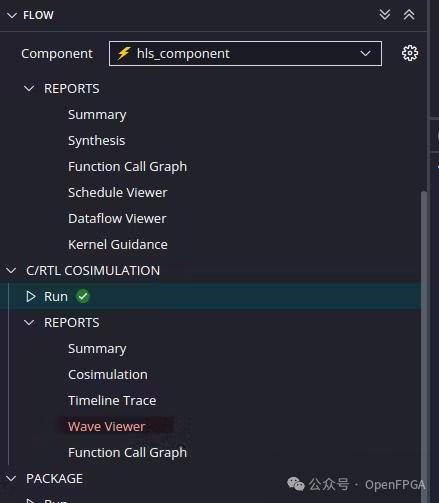Open Wave Viewer under cosimulation

[107, 426]
